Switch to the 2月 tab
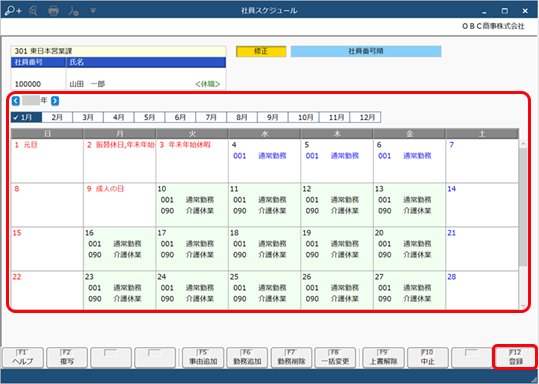The height and width of the screenshot is (384, 539). pyautogui.click(x=57, y=117)
